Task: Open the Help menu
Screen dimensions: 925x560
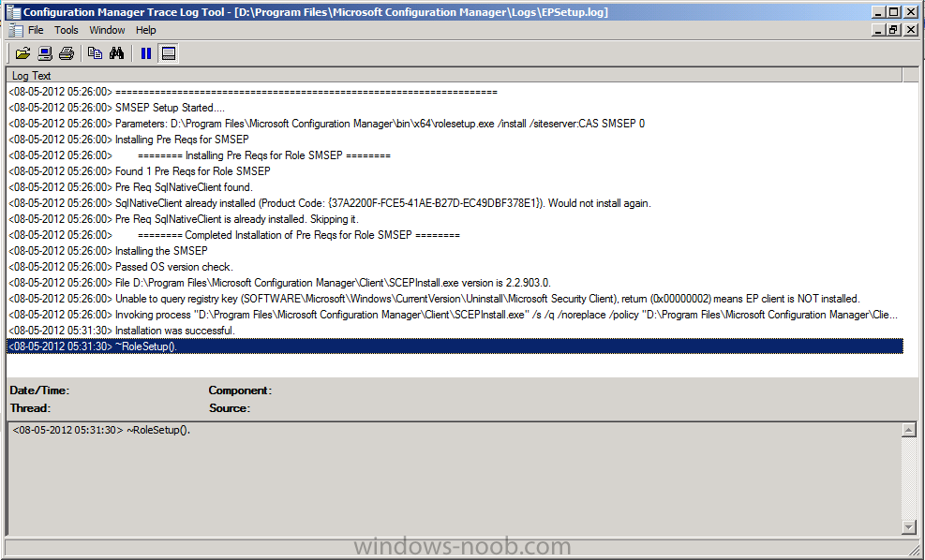Action: [145, 30]
